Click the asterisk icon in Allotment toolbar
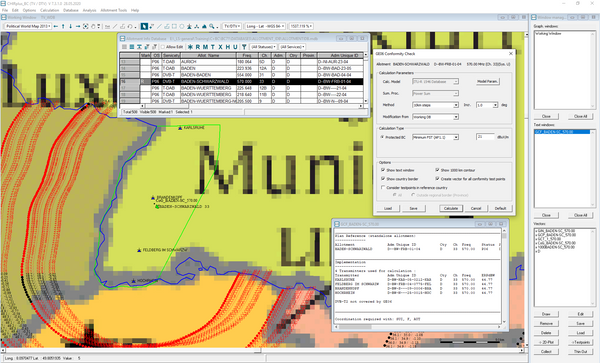Viewport: 600px width, 363px height. 190,47
